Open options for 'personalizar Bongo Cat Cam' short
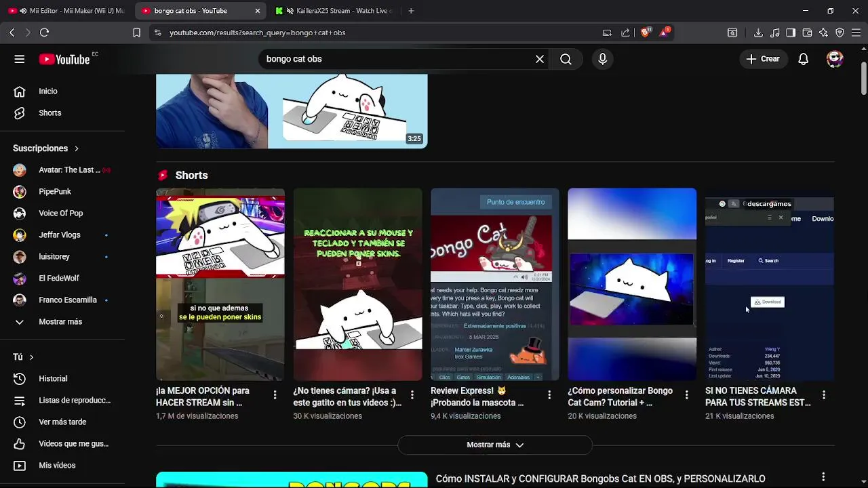This screenshot has width=868, height=488. [x=686, y=394]
